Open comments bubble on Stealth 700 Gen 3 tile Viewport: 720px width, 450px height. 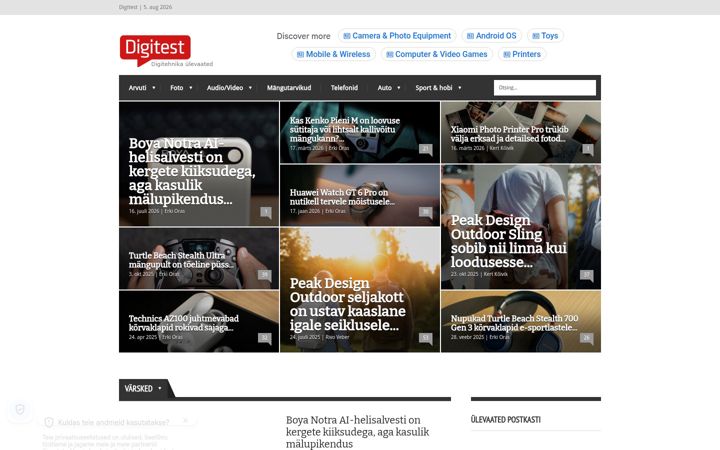pyautogui.click(x=587, y=338)
